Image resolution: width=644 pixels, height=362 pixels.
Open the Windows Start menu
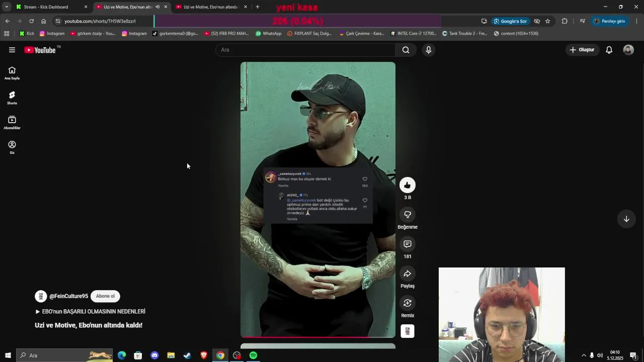coord(8,355)
